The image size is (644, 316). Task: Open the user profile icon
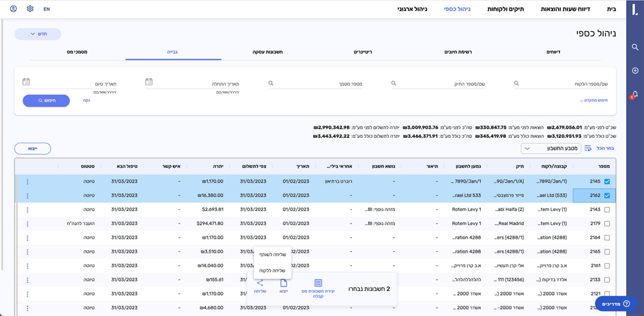[14, 9]
